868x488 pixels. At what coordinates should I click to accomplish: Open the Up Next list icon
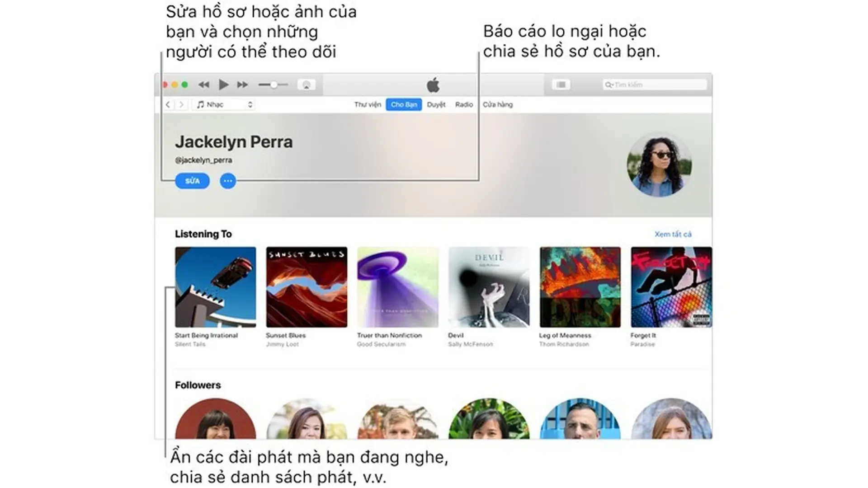pos(561,84)
